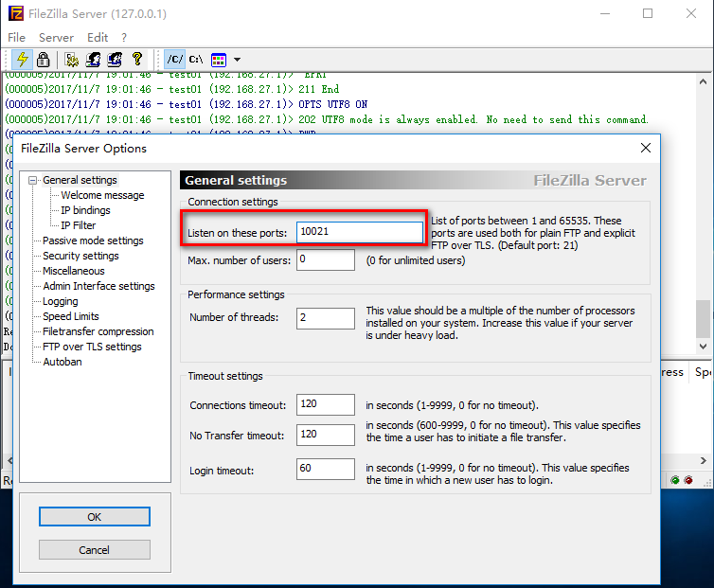Toggle the server active lightning icon
Image resolution: width=714 pixels, height=588 pixels.
tap(22, 60)
